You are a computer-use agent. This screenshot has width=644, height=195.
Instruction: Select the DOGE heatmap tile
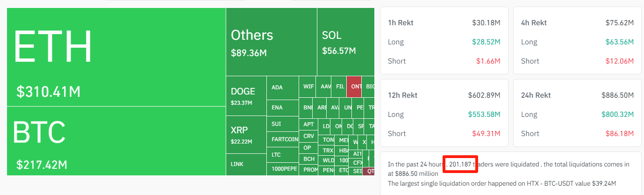246,96
